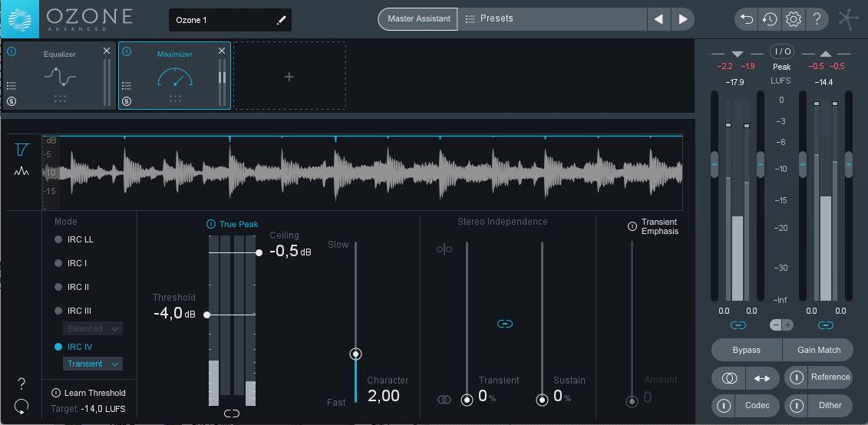This screenshot has width=868, height=425.
Task: Click the Undo arrow icon
Action: [x=747, y=19]
